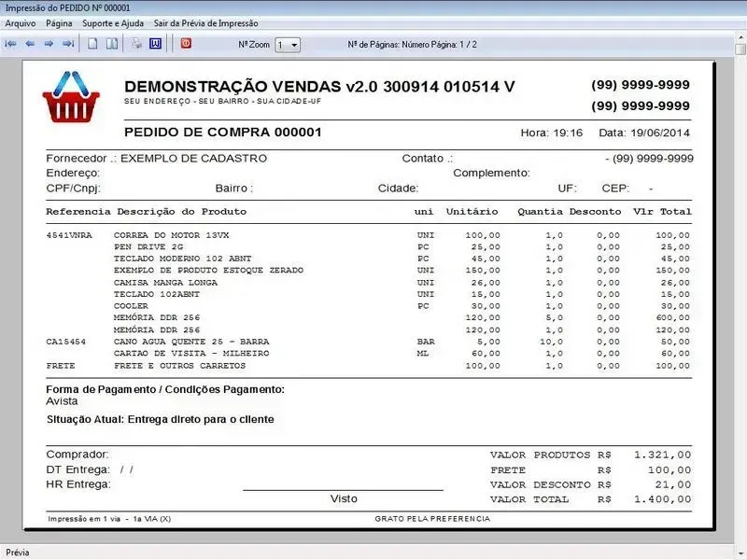Screen dimensions: 747x560
Task: Export to Word using W icon
Action: point(155,44)
